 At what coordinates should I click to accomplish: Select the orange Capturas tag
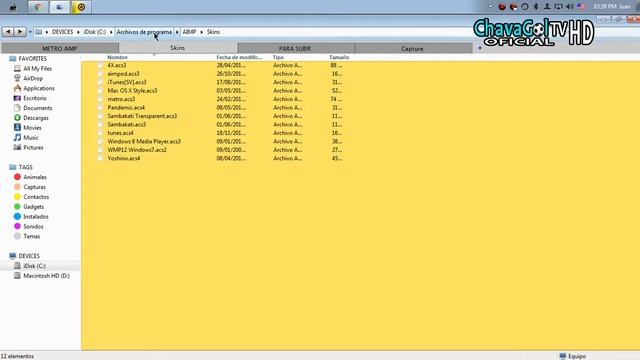[x=34, y=187]
